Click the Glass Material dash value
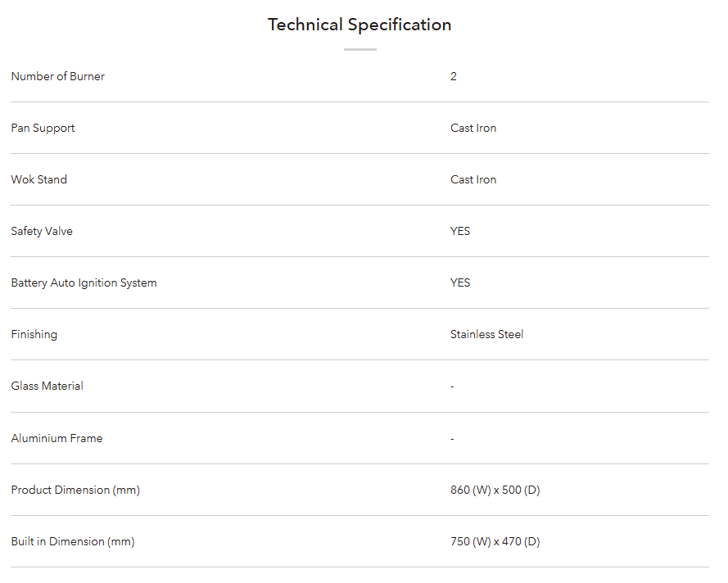 (x=452, y=386)
